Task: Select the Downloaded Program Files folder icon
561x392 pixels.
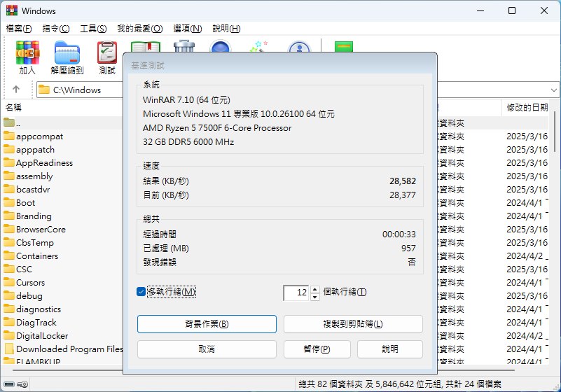Action: pyautogui.click(x=9, y=349)
